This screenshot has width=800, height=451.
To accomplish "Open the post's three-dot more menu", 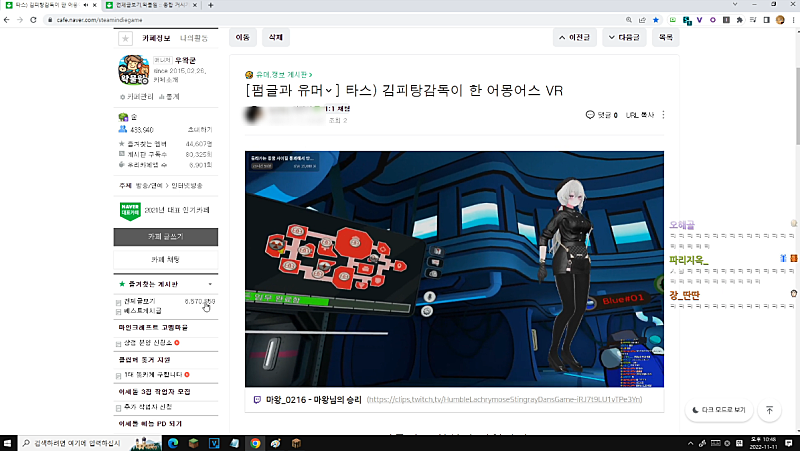I will pyautogui.click(x=663, y=115).
